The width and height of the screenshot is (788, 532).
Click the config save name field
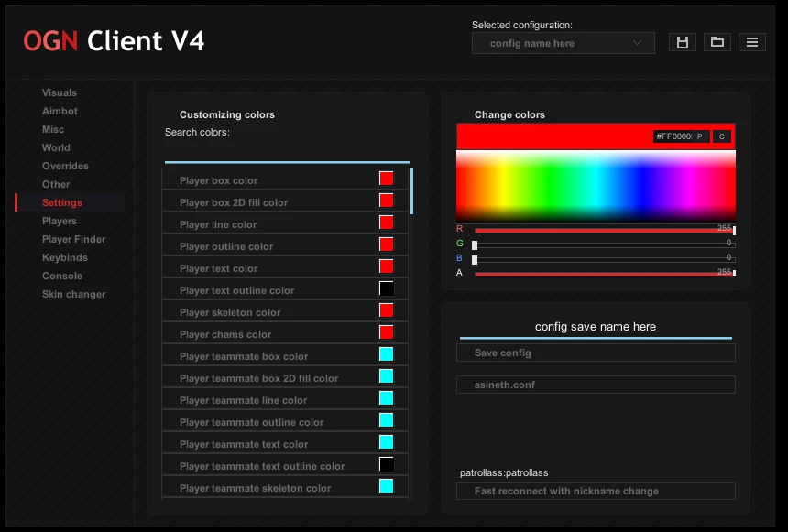(x=596, y=327)
